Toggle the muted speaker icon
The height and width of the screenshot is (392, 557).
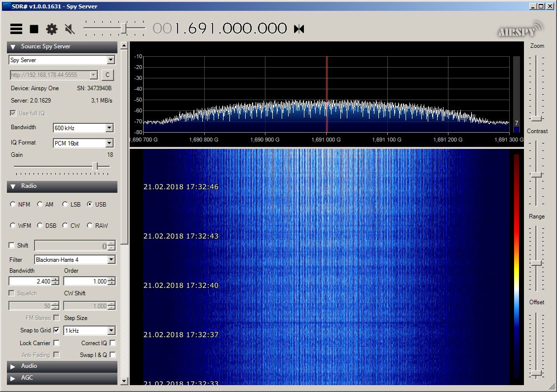(x=70, y=29)
